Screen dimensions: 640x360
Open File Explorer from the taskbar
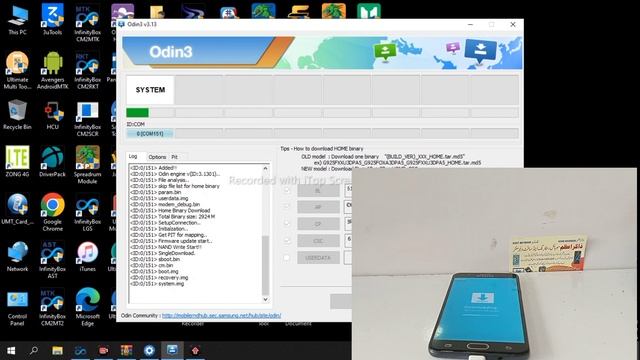pyautogui.click(x=57, y=351)
